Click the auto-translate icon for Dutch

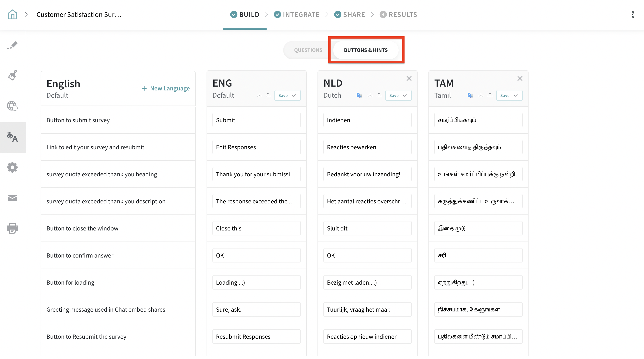(x=359, y=95)
